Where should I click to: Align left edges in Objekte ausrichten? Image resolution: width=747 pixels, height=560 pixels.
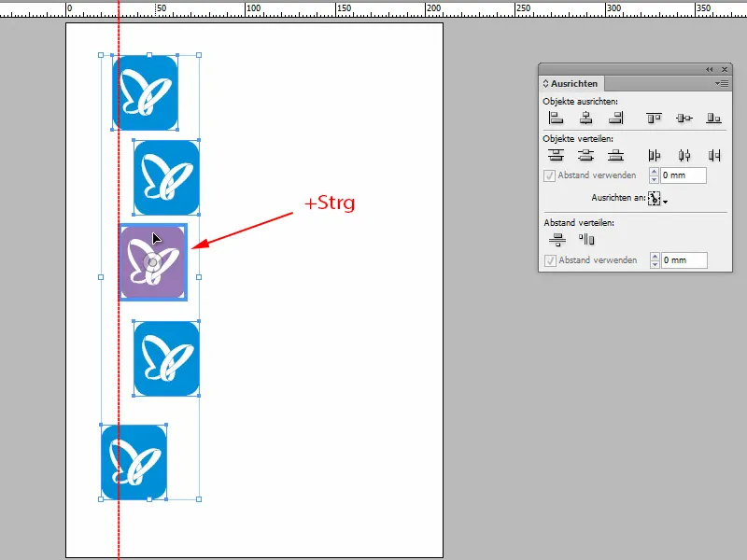pyautogui.click(x=556, y=118)
